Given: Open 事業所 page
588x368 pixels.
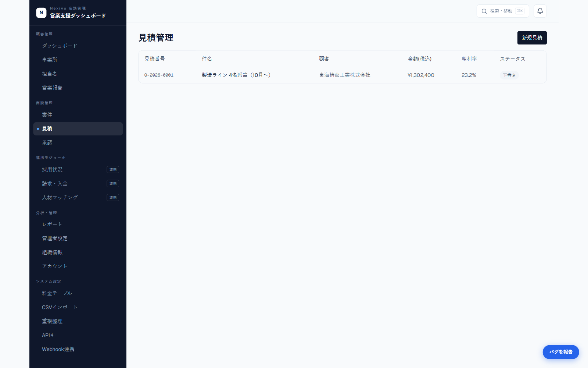Looking at the screenshot, I should 78,60.
